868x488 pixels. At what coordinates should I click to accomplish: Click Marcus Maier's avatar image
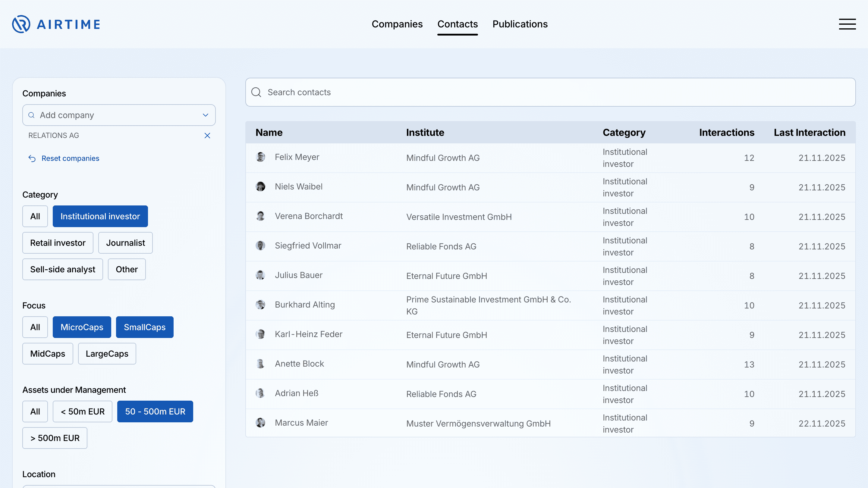click(260, 423)
